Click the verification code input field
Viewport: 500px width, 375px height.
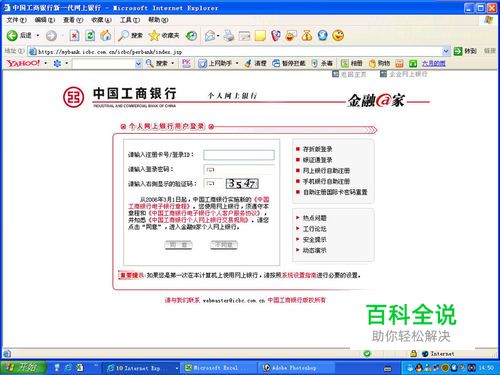[x=213, y=184]
